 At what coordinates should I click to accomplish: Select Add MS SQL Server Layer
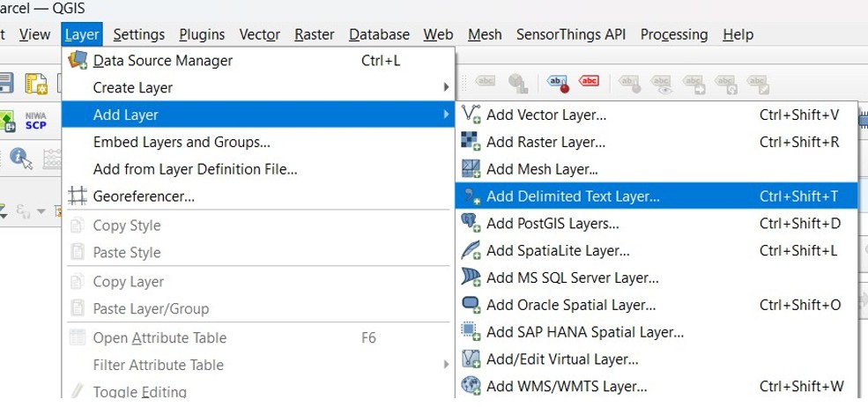click(x=657, y=277)
